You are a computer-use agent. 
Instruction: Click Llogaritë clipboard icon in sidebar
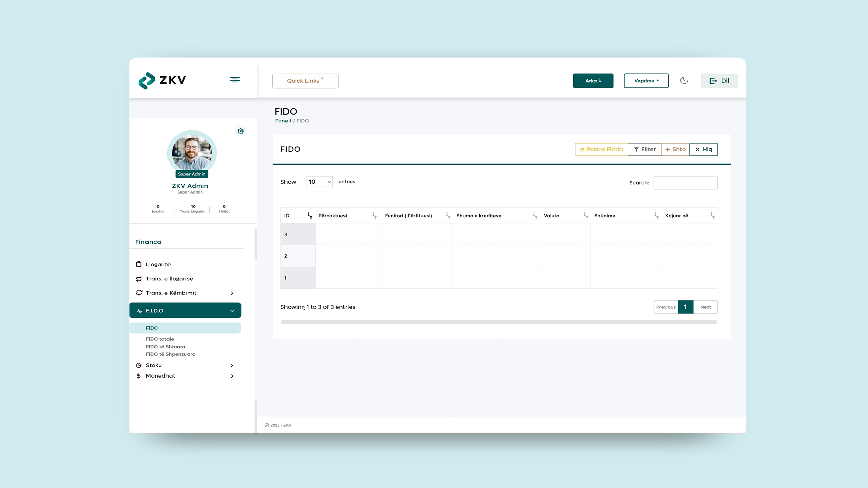[x=139, y=264]
